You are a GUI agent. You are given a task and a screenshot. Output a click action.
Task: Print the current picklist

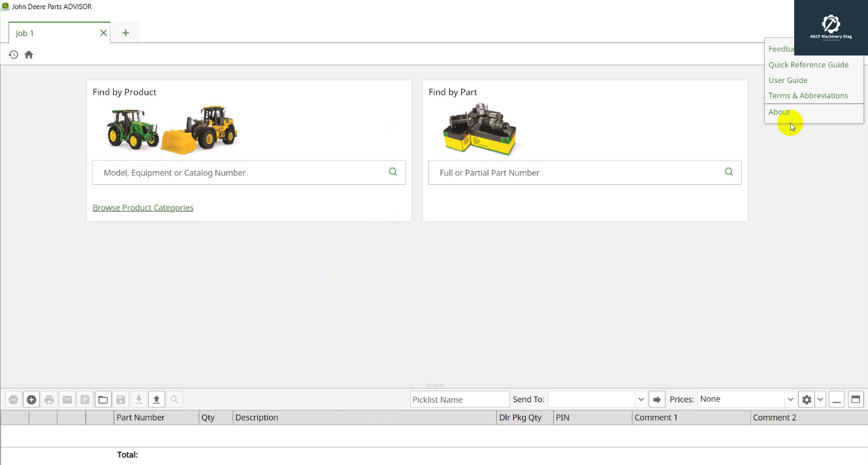[x=49, y=399]
